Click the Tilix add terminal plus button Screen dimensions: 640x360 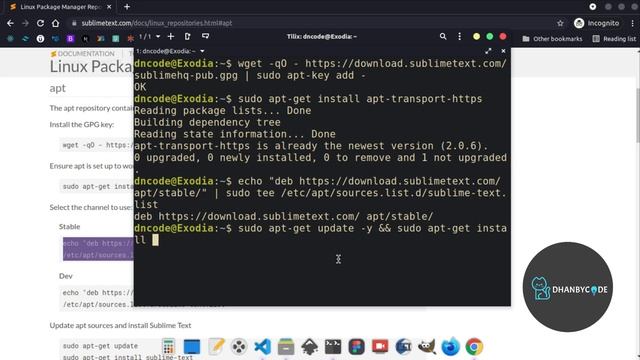[x=171, y=36]
